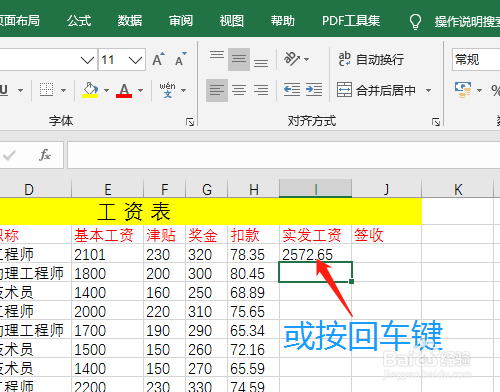The height and width of the screenshot is (392, 500).
Task: Select column E header
Action: 108,189
